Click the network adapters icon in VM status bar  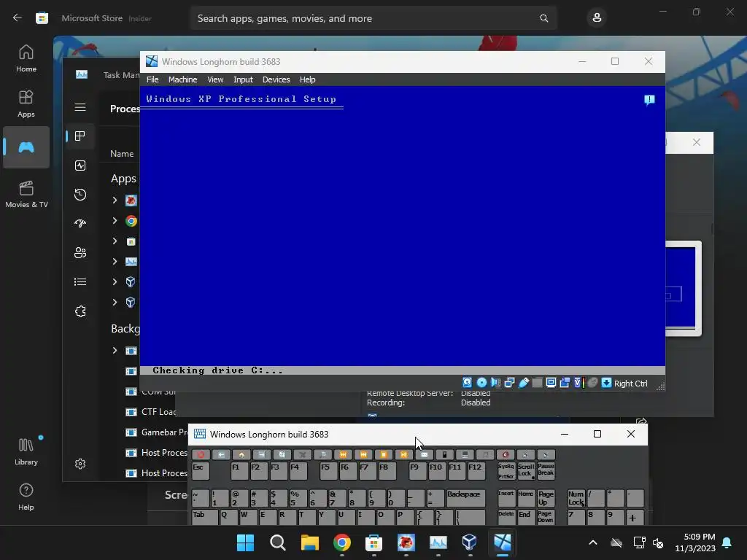[x=509, y=383]
